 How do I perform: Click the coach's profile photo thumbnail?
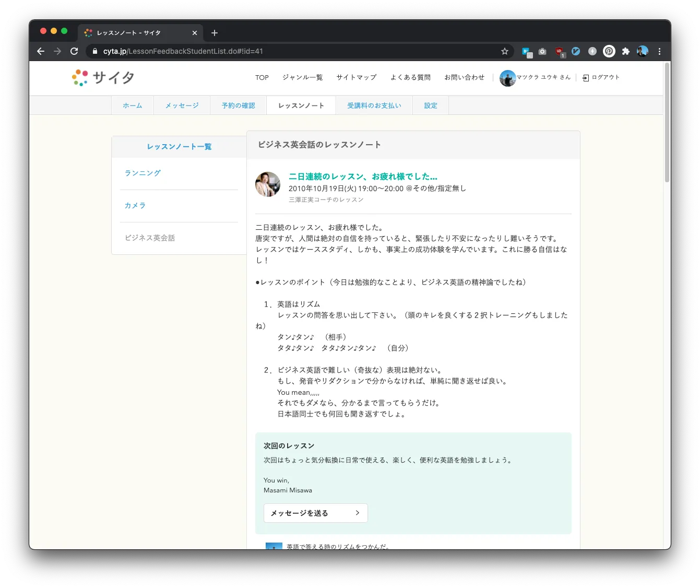[268, 184]
